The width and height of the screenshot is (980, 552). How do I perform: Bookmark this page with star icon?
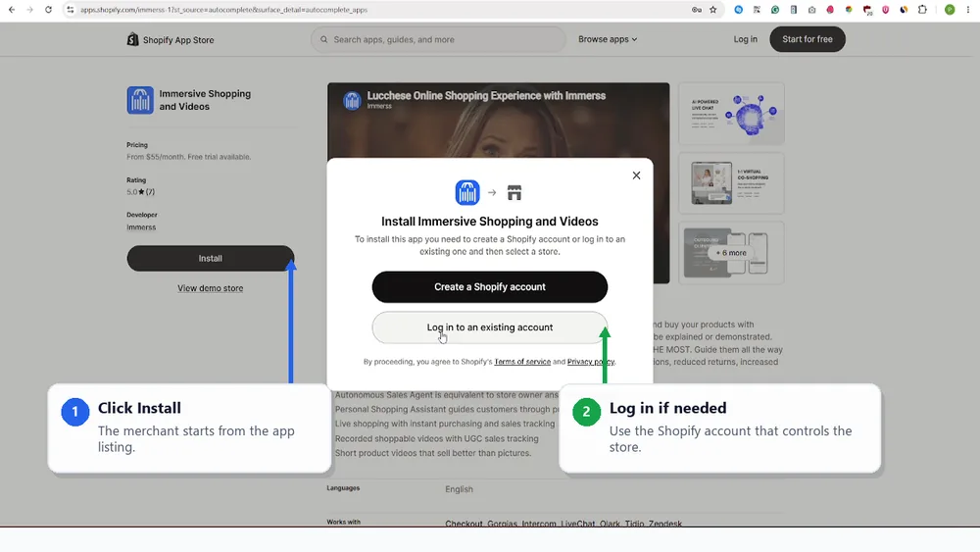pos(713,10)
